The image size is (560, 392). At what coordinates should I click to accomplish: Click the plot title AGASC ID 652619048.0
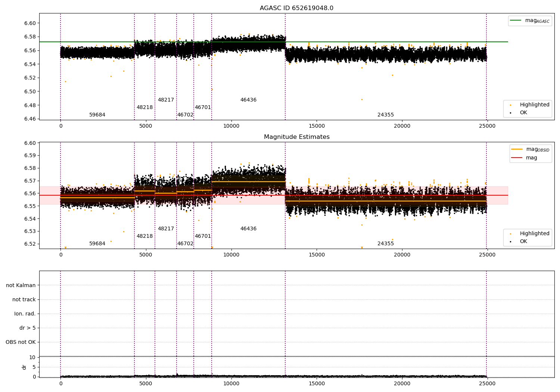tap(296, 8)
